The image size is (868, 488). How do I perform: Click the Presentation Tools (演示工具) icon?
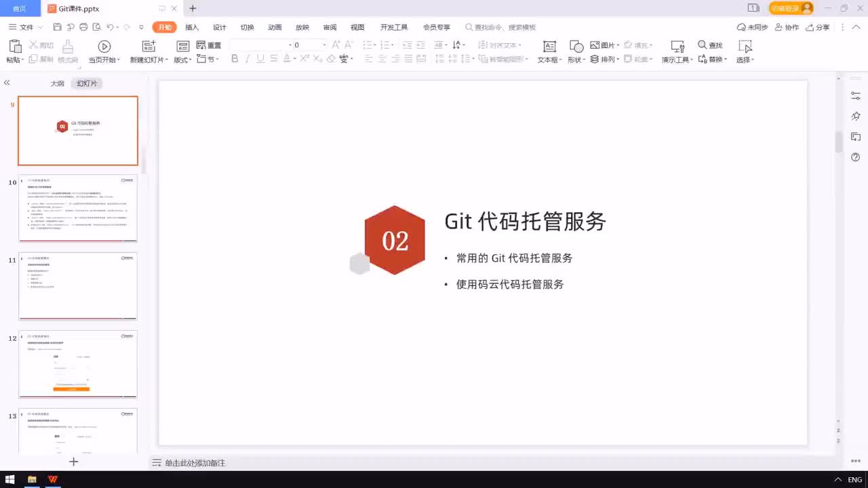point(677,46)
